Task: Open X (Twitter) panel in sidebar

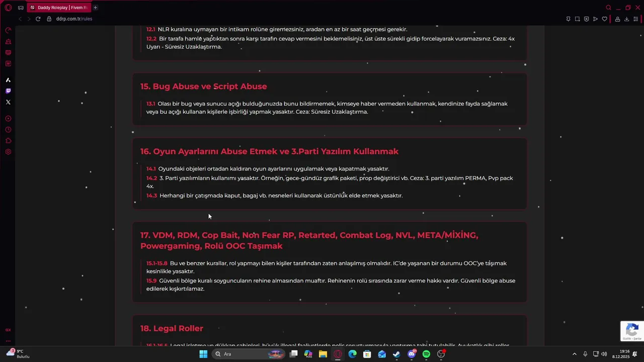Action: tap(8, 102)
